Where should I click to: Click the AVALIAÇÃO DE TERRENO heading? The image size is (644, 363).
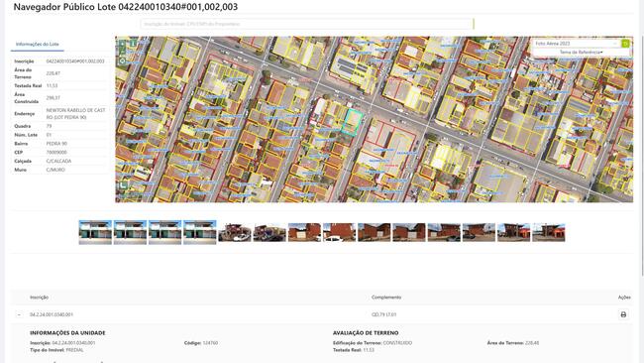point(366,333)
